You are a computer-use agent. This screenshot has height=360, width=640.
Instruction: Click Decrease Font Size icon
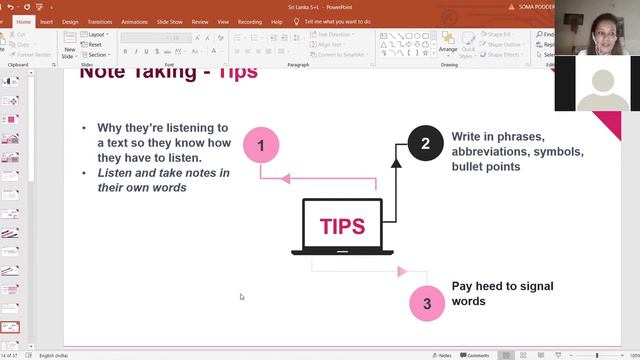208,38
